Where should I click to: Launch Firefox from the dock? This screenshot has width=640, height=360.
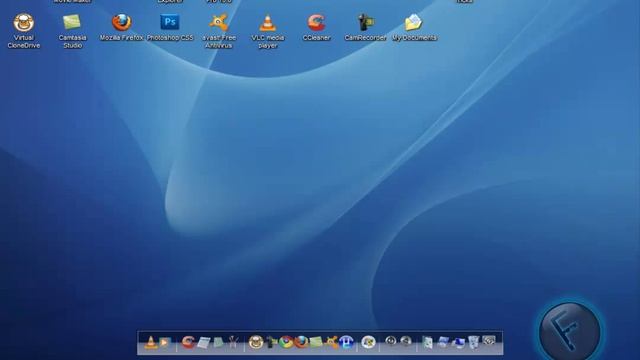pyautogui.click(x=301, y=342)
